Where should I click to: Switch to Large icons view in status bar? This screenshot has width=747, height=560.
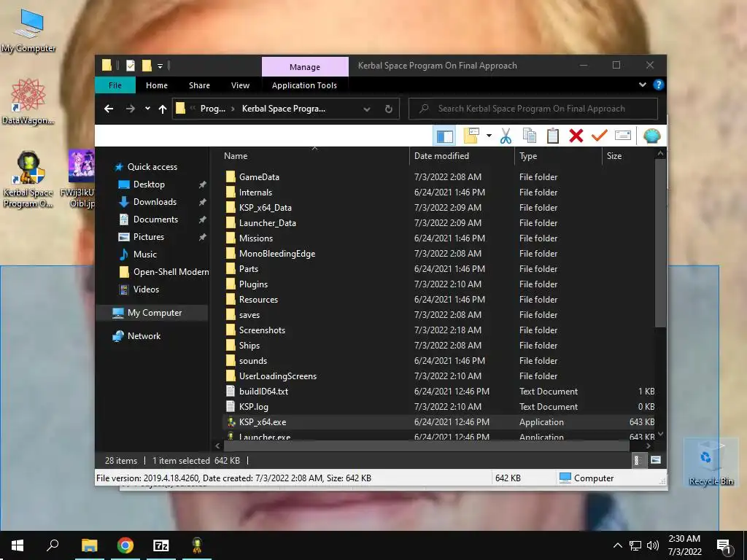coord(656,460)
